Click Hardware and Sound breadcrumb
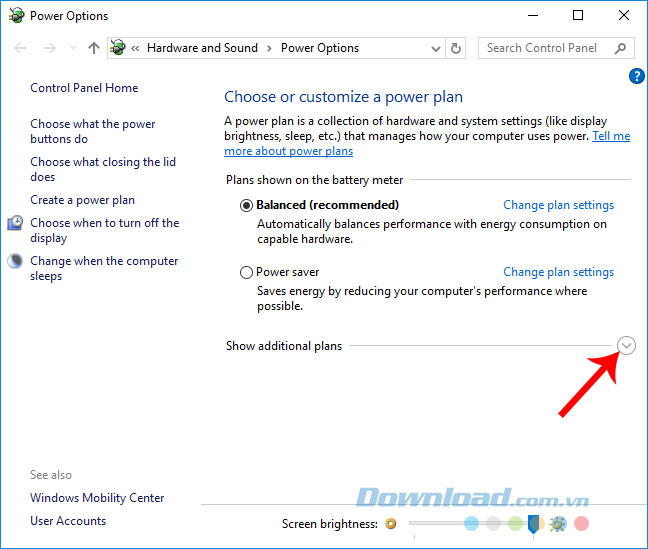 pos(202,48)
